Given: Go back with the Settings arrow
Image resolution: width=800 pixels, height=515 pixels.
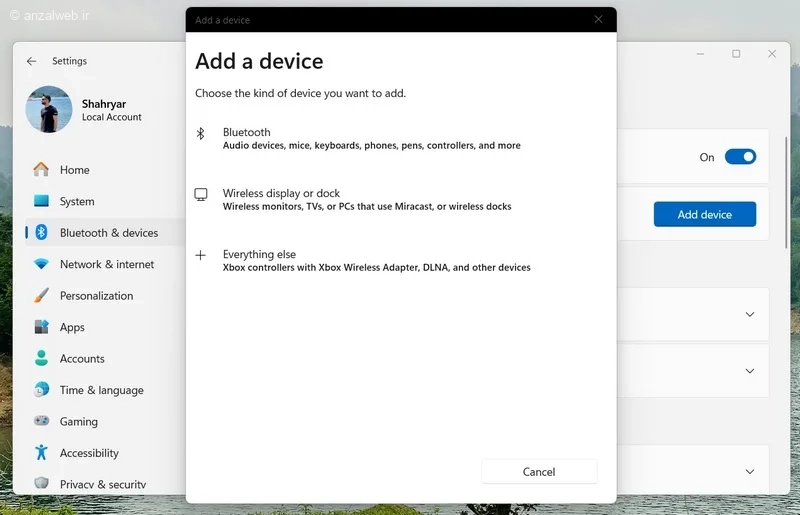Looking at the screenshot, I should tap(32, 61).
